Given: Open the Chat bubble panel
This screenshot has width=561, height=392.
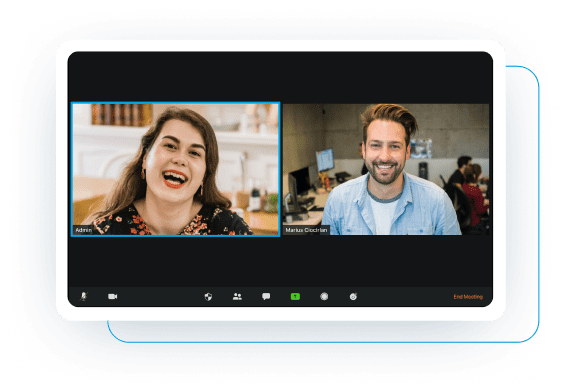Looking at the screenshot, I should [x=266, y=297].
